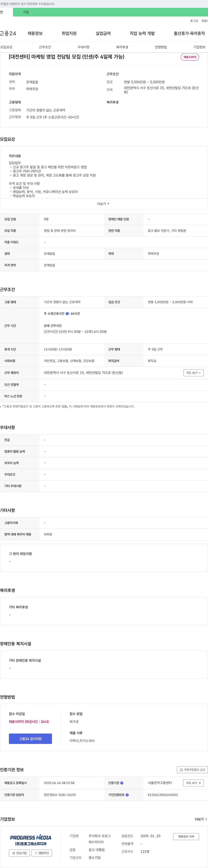
Task: Click the 구인인증번호 help question icon
Action: coord(127,794)
